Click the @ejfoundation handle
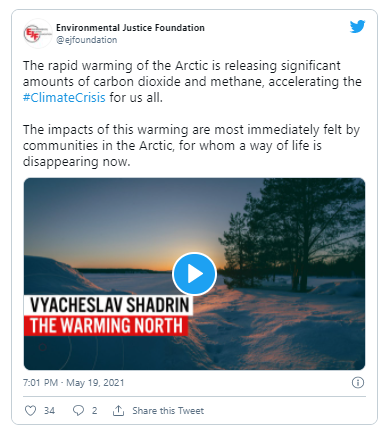This screenshot has height=432, width=386. pos(87,40)
